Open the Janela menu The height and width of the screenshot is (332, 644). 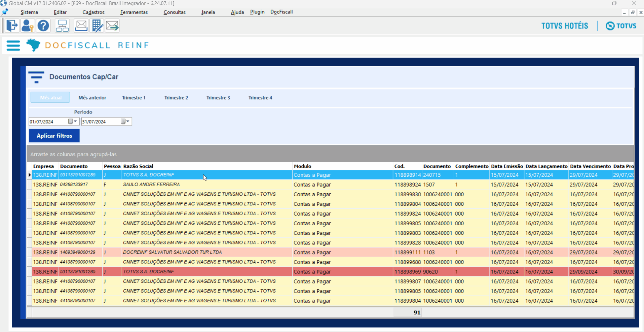pos(208,12)
